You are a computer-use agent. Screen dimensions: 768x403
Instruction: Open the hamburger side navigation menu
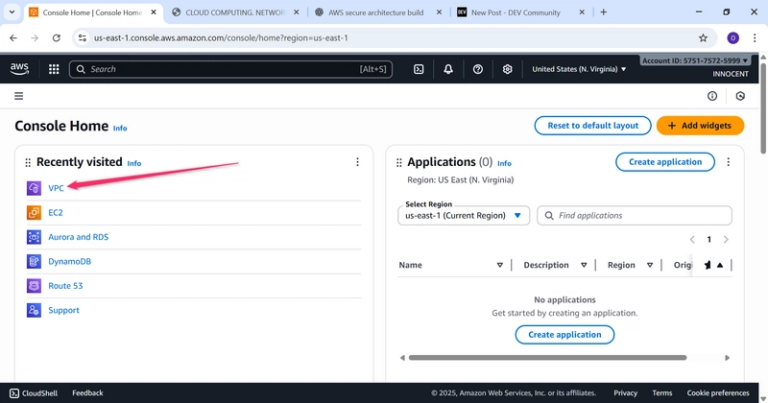(x=19, y=96)
